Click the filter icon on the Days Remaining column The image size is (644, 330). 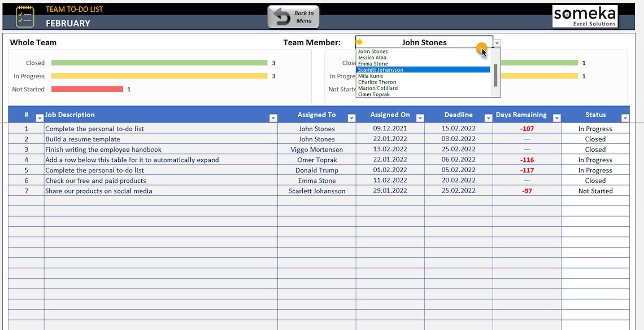pos(556,117)
